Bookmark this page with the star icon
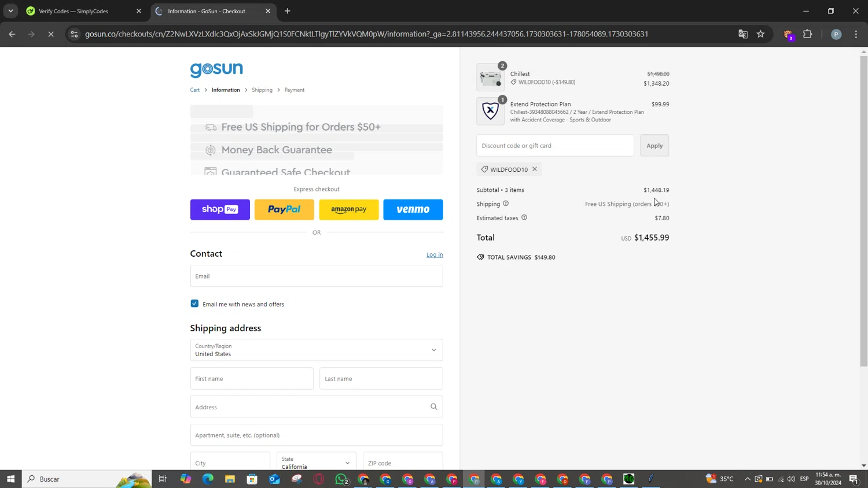868x488 pixels. pyautogui.click(x=760, y=34)
